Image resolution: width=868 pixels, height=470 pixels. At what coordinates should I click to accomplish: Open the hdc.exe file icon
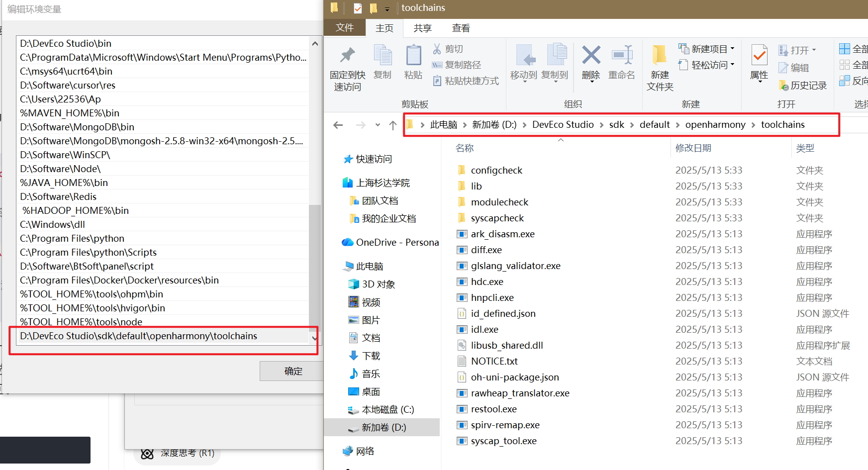point(462,282)
